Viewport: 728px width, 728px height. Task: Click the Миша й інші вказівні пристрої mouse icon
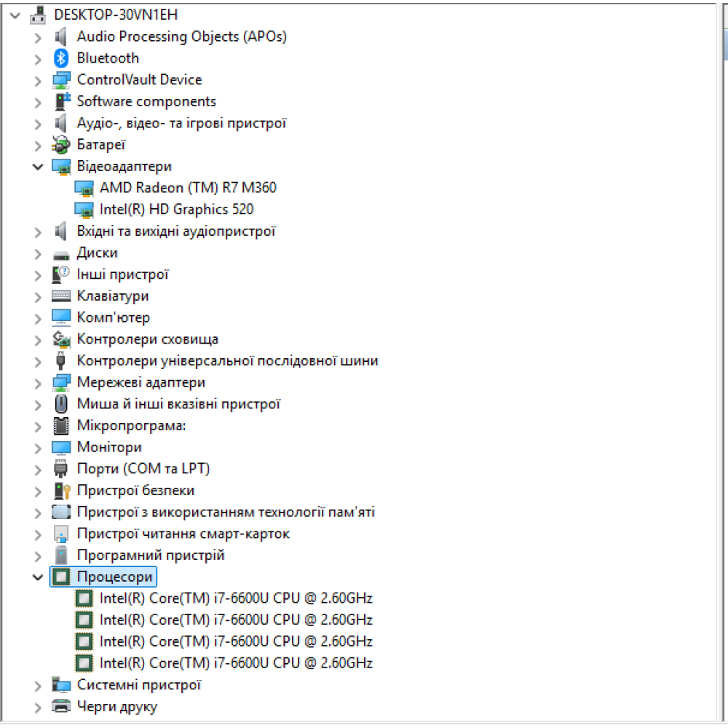61,404
